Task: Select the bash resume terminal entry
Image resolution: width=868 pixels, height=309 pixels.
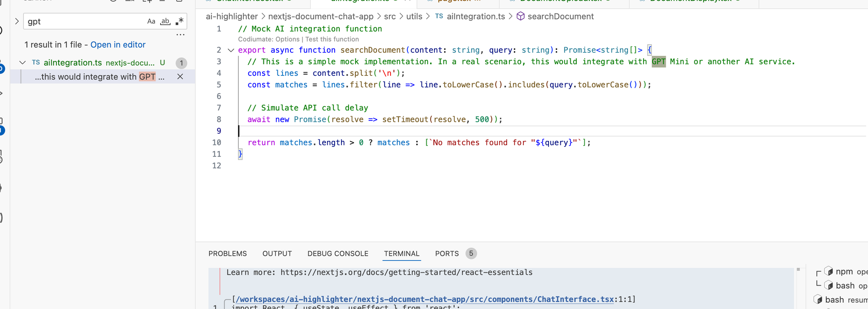Action: [x=840, y=300]
